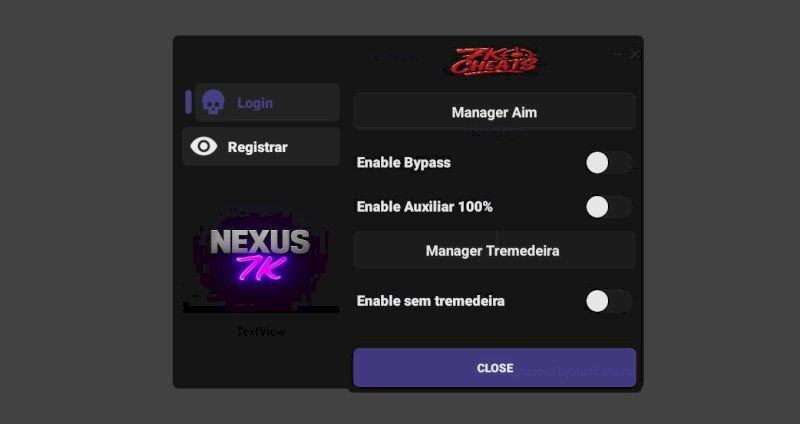Open the Manager Aim panel
Screen dimensions: 800x424
point(494,112)
